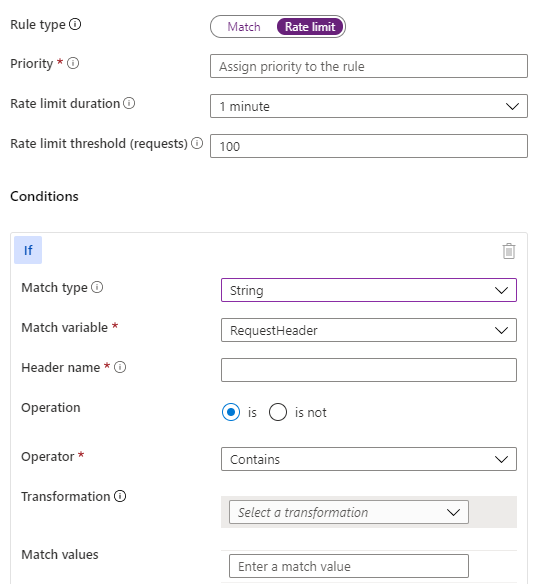Click the Priority info icon
540x584 pixels.
[x=73, y=63]
